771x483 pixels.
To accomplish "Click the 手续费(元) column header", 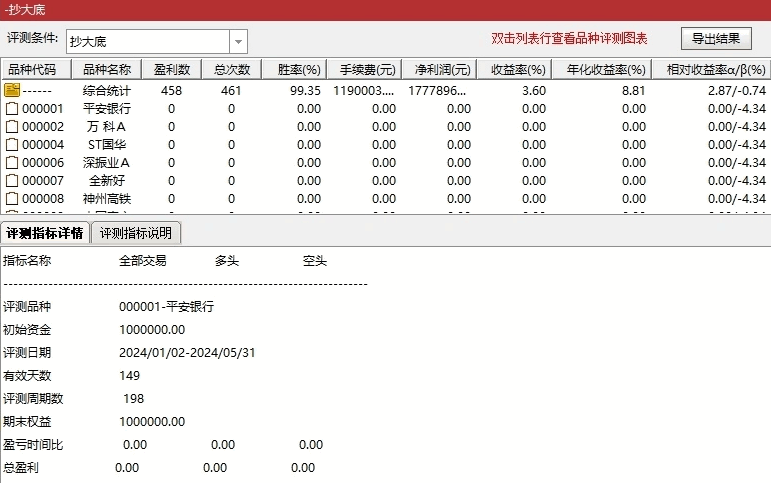I will [x=364, y=69].
